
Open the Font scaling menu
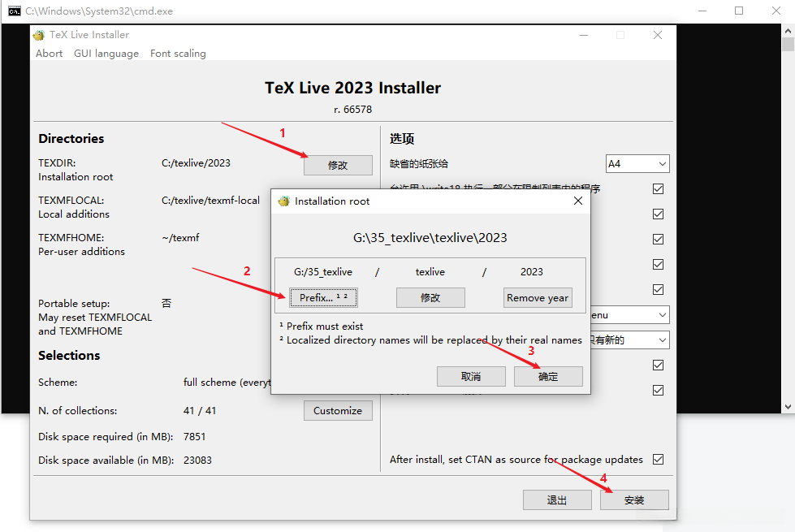pos(178,54)
